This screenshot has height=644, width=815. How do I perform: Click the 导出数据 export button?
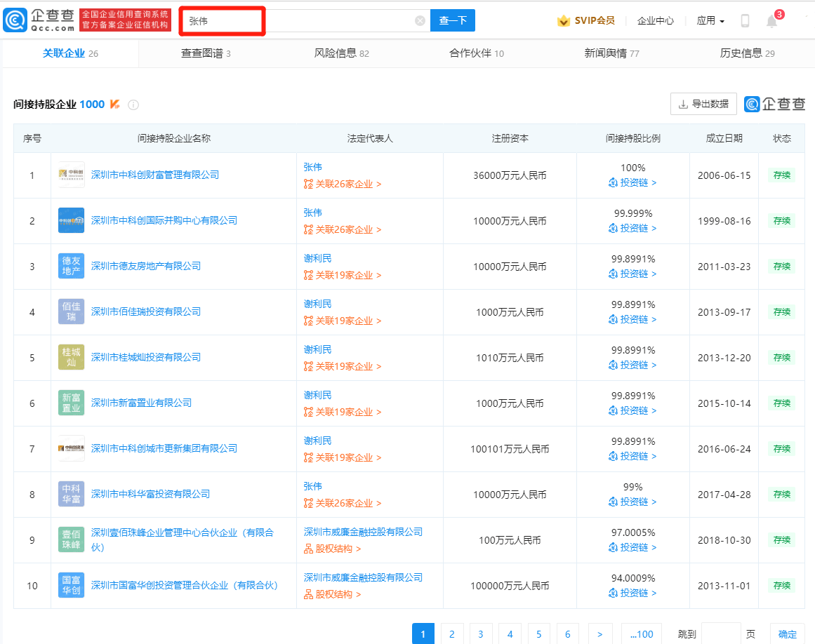coord(704,105)
